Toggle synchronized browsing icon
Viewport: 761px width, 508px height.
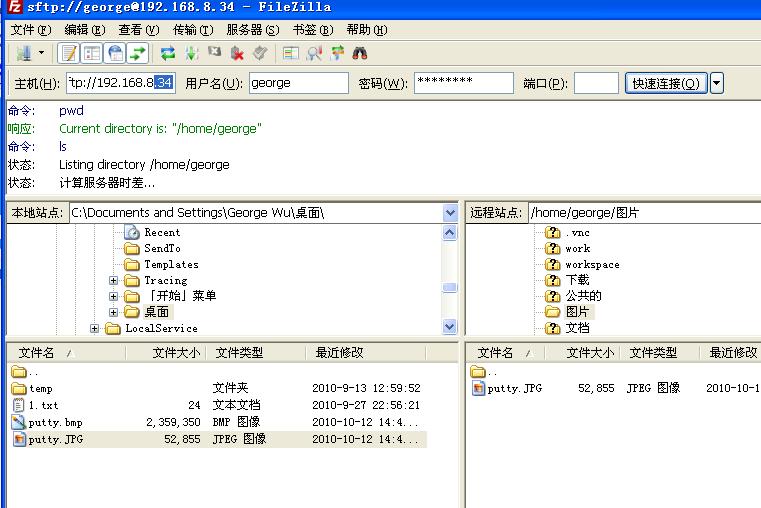(337, 53)
